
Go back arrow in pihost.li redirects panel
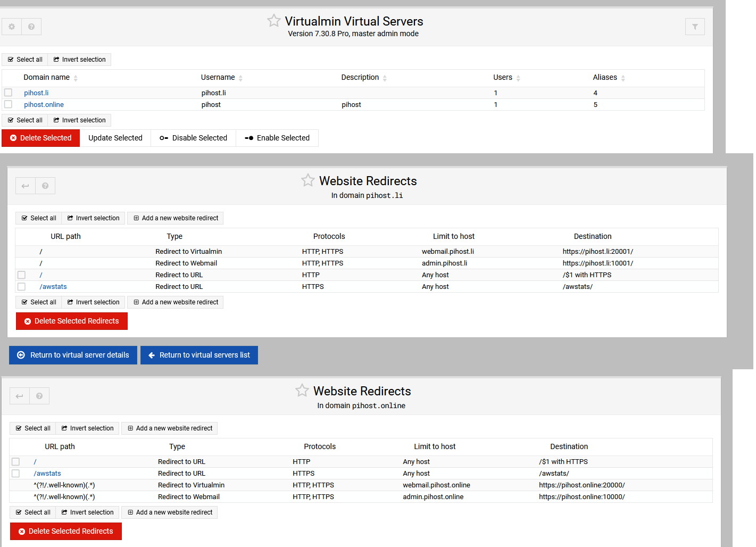point(26,186)
